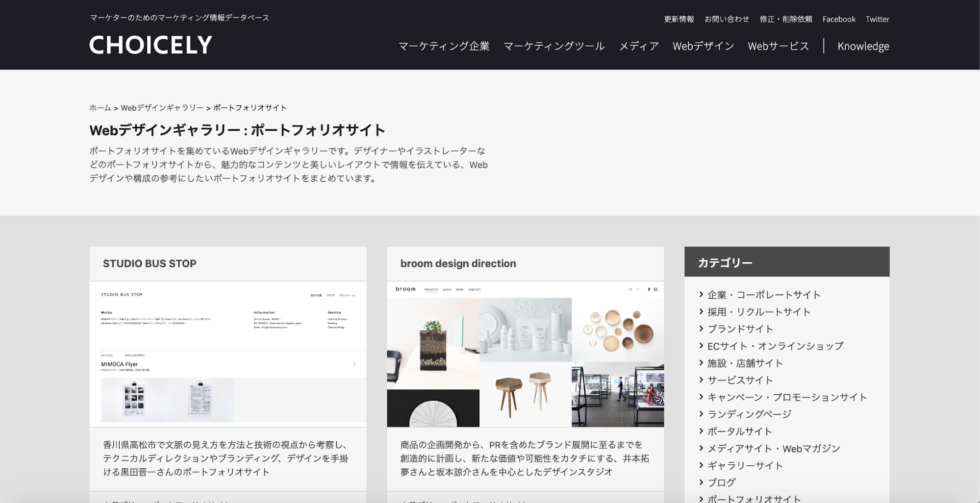Viewport: 980px width, 503px height.
Task: Click chevron beside 採用・リクルートサイト
Action: [x=701, y=311]
